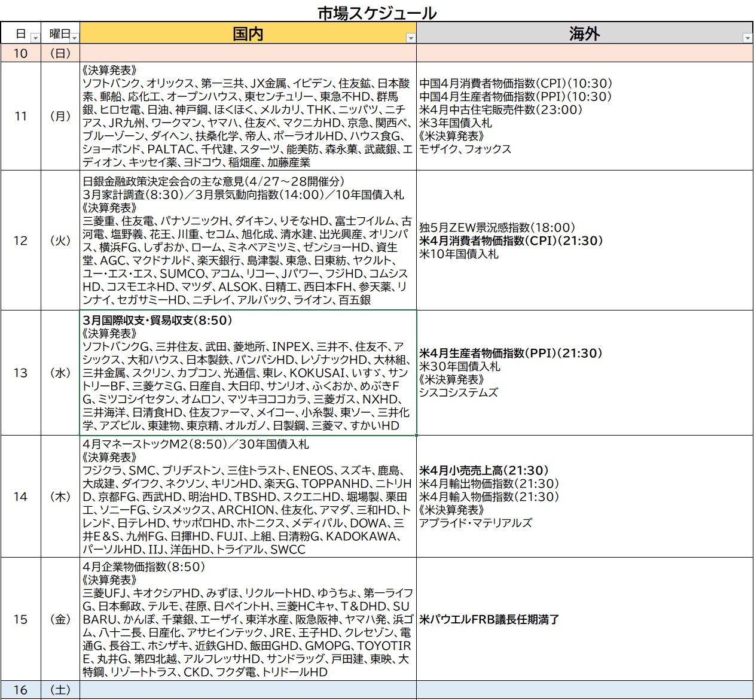Select the 海外 header cell
Image resolution: width=754 pixels, height=700 pixels.
[584, 34]
